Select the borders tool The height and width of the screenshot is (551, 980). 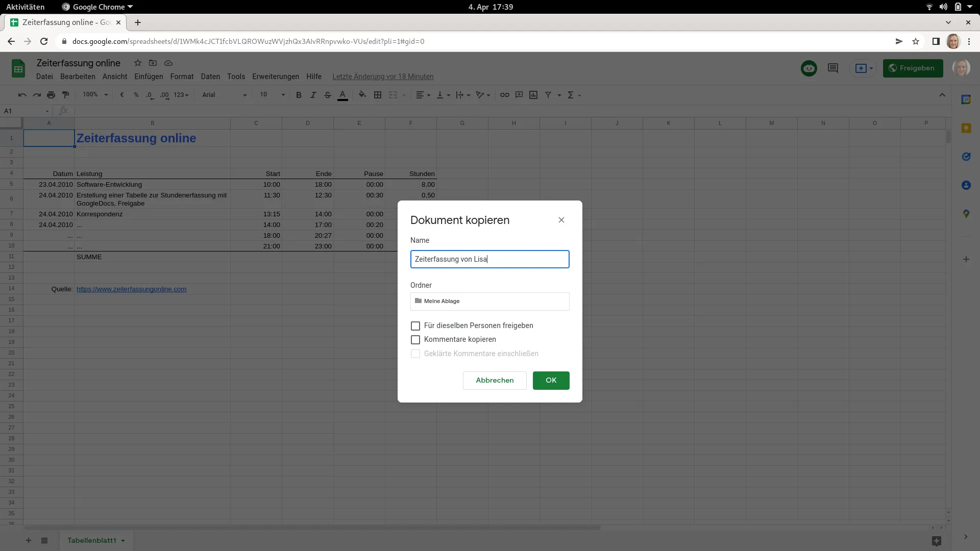[x=378, y=95]
